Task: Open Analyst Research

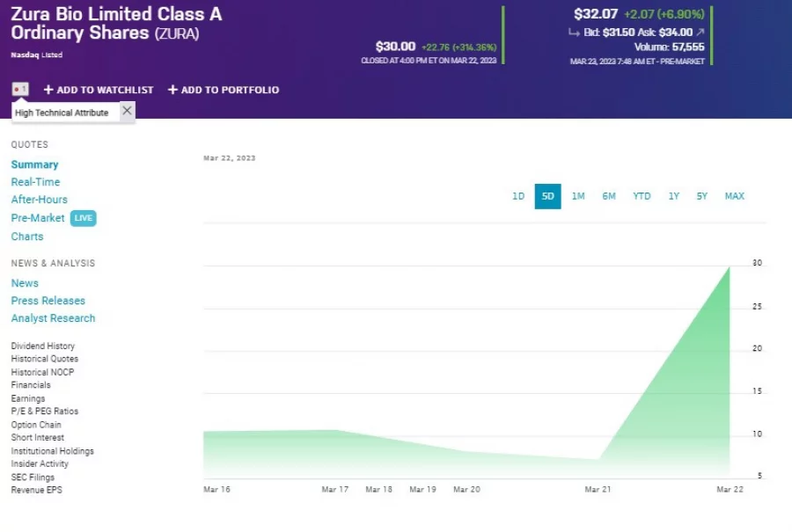Action: point(53,318)
